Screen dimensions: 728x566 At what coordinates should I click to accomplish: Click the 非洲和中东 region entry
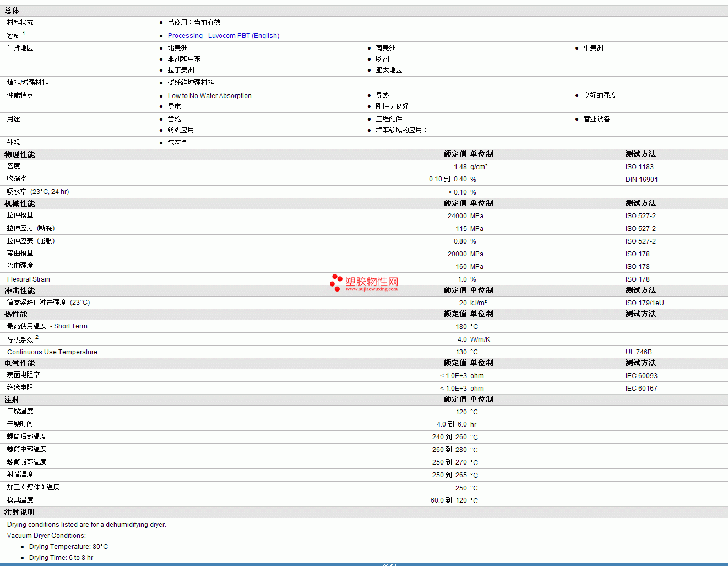click(x=184, y=59)
